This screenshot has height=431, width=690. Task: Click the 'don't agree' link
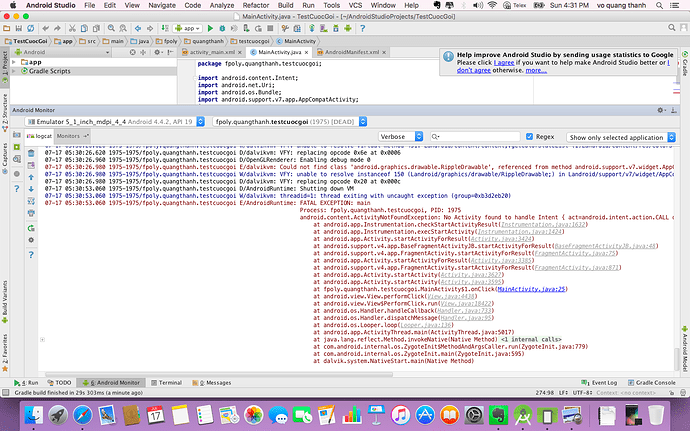pyautogui.click(x=473, y=70)
